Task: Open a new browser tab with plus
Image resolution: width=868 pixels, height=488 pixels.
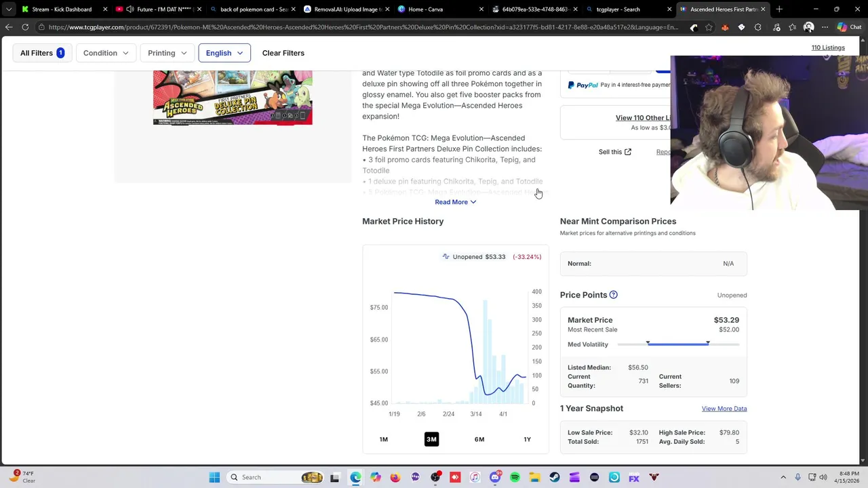Action: 779,9
